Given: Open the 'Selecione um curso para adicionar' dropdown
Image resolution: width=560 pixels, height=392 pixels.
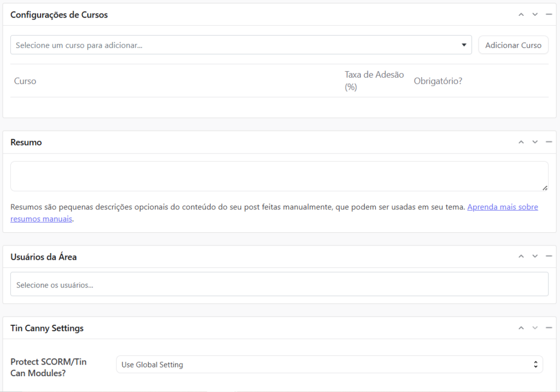Looking at the screenshot, I should click(241, 45).
